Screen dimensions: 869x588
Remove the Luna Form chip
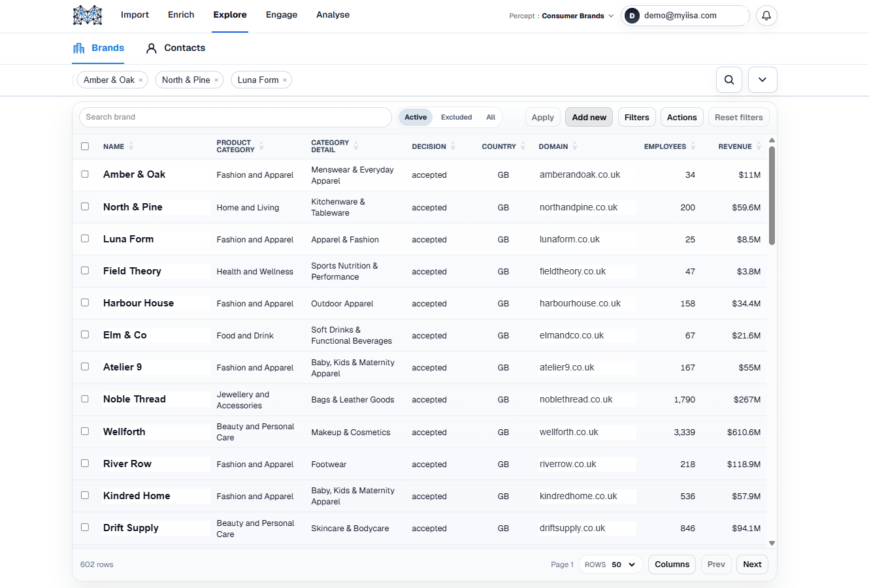pyautogui.click(x=285, y=80)
